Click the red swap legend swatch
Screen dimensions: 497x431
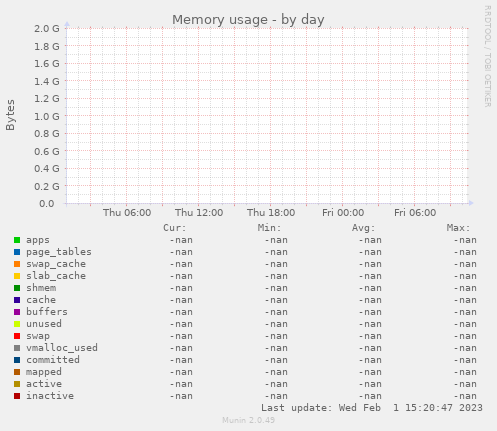[17, 336]
